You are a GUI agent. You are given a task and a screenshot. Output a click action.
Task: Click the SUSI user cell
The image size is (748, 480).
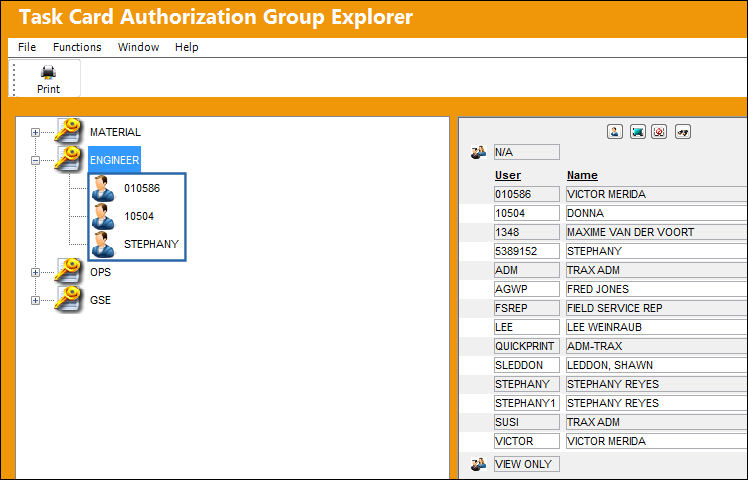pyautogui.click(x=527, y=422)
